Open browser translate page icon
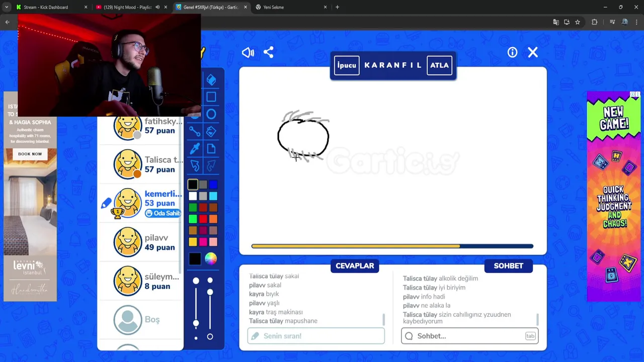This screenshot has width=644, height=362. click(x=555, y=22)
